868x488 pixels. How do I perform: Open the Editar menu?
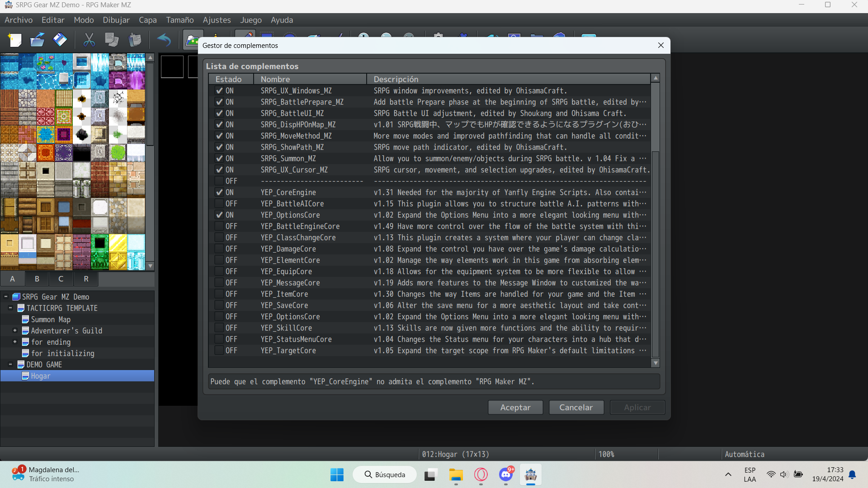tap(53, 20)
